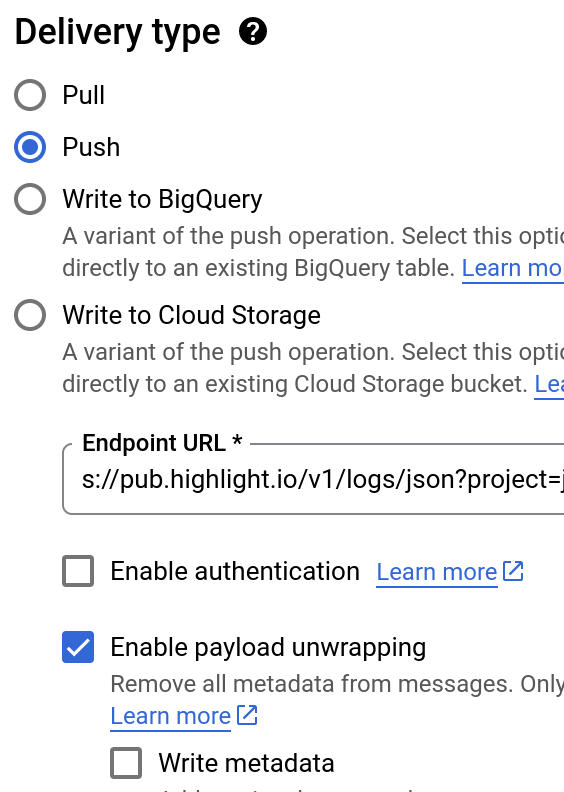564x792 pixels.
Task: Click the 'Write metadata' label text
Action: pos(246,763)
